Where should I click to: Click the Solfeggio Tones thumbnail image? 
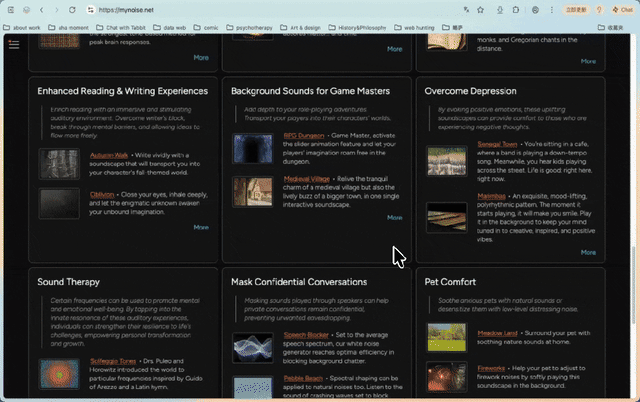[x=59, y=374]
